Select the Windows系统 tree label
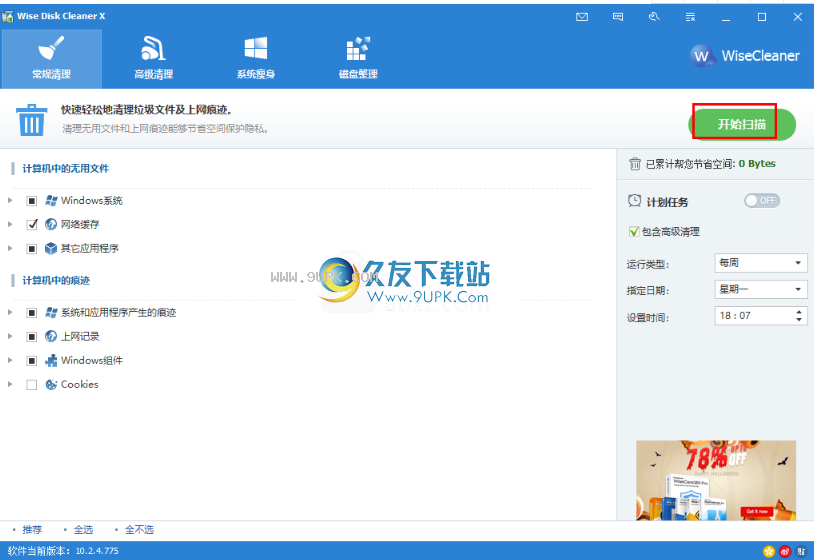The width and height of the screenshot is (814, 560). pos(92,200)
